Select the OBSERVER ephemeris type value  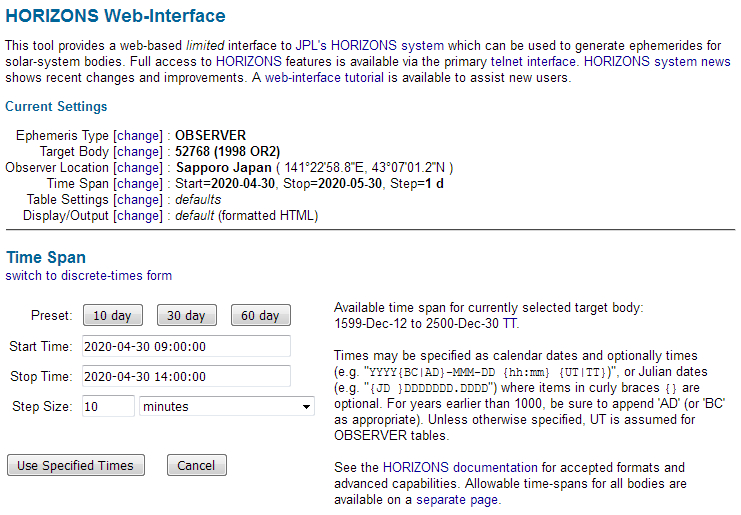(x=210, y=136)
